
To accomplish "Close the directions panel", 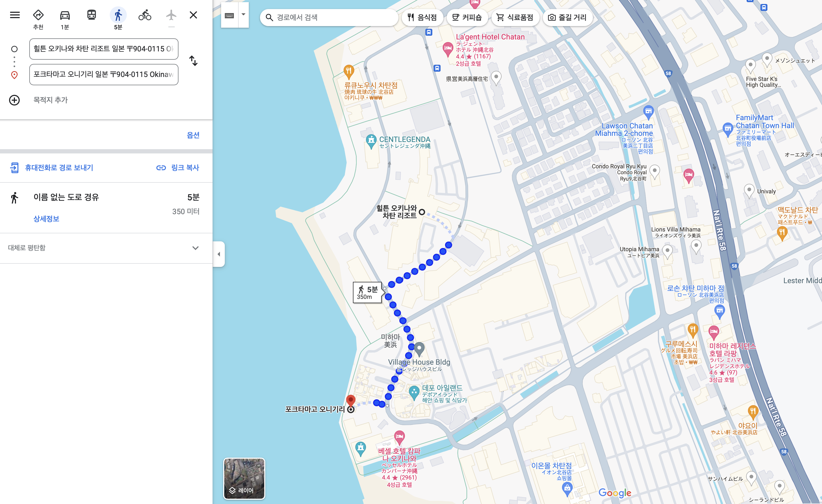I will [x=193, y=15].
